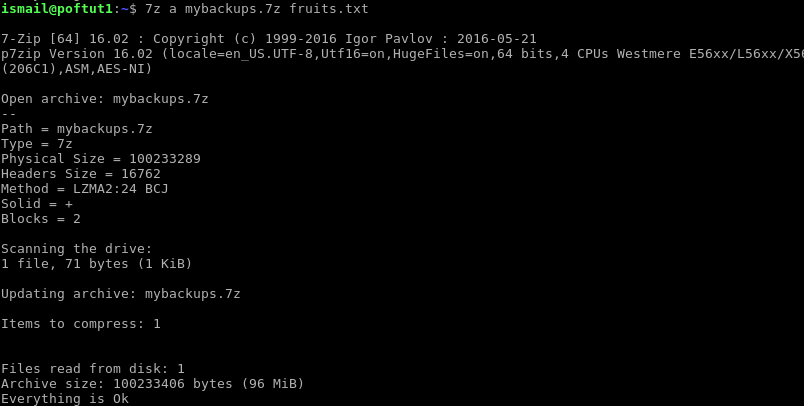Screen dimensions: 804x406
Task: Click the Updating archive: mybackups.7z line
Action: click(120, 294)
